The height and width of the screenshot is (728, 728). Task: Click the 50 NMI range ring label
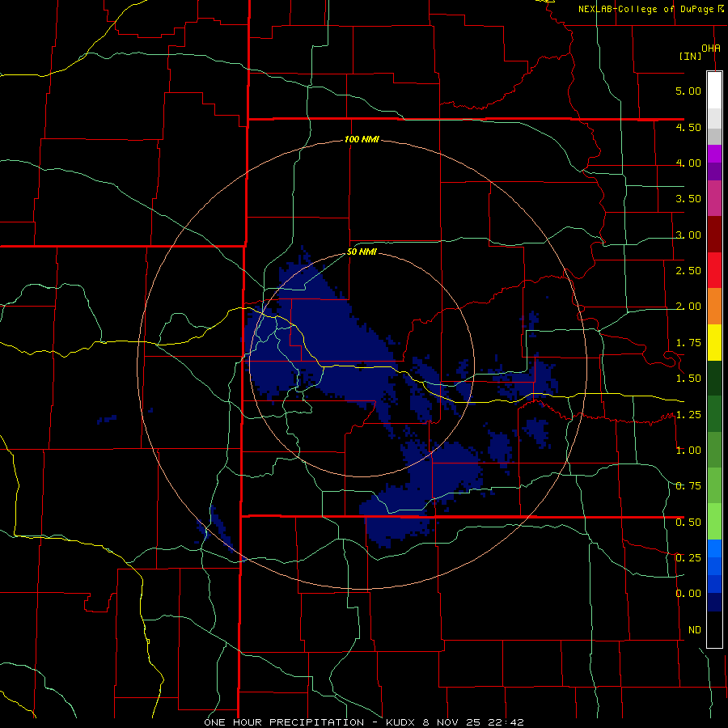point(362,252)
